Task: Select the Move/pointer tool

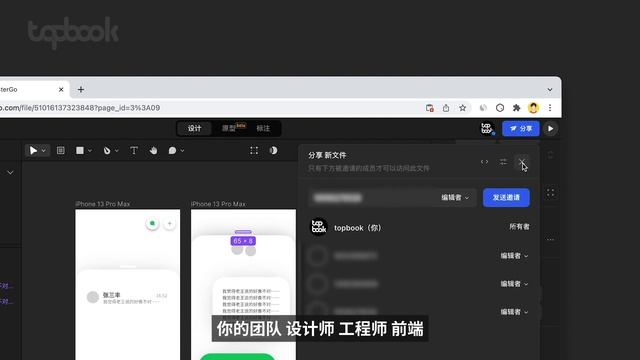Action: tap(33, 151)
